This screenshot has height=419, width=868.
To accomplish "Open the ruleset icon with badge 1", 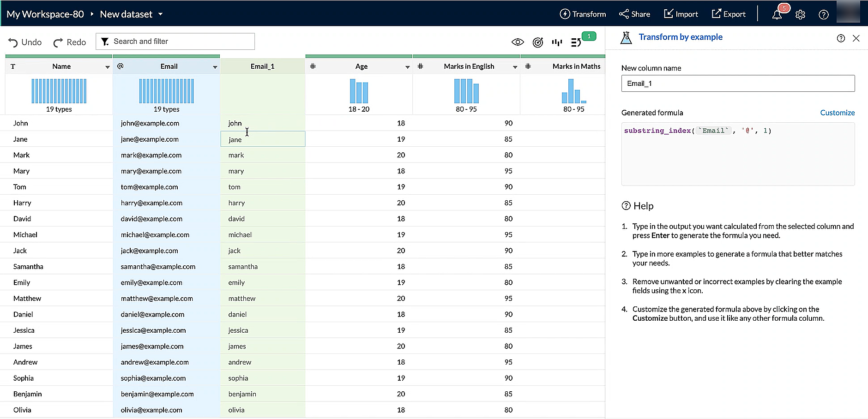I will 576,42.
